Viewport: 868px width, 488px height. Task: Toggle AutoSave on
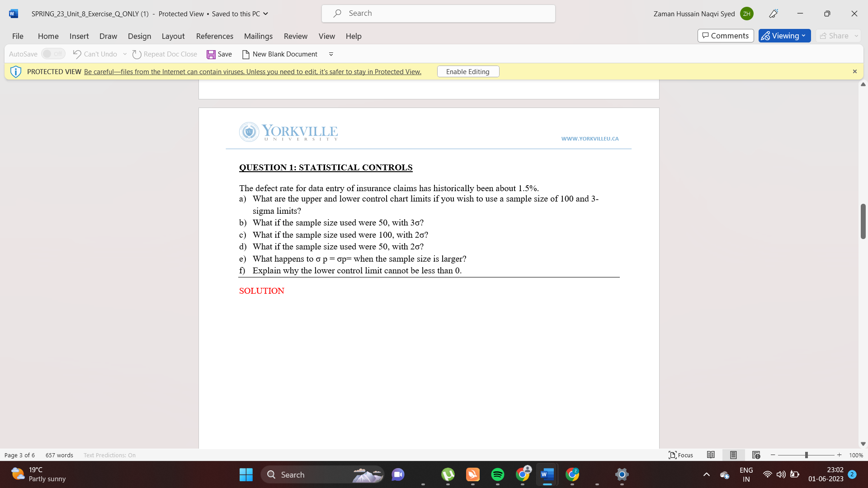[x=53, y=53]
